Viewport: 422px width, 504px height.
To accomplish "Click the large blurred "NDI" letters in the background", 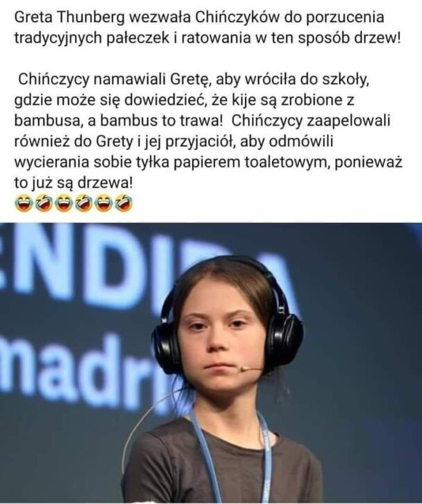I will (77, 264).
